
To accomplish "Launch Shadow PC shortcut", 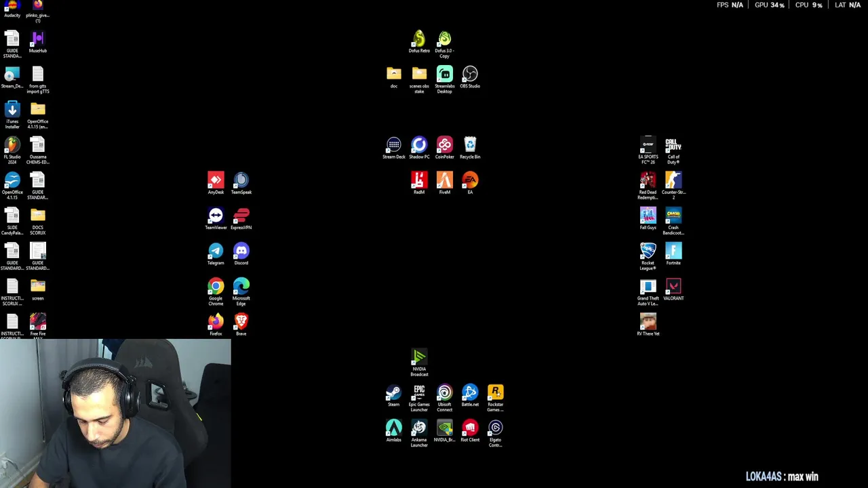I will click(x=419, y=148).
